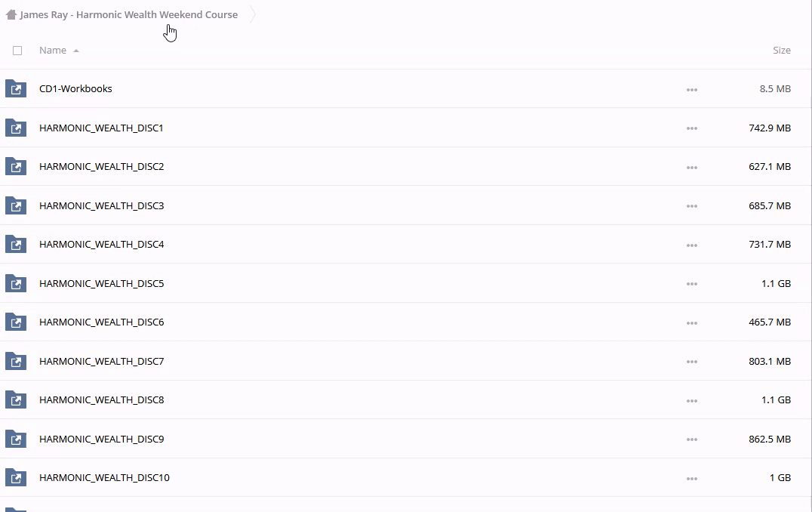812x512 pixels.
Task: Click the James Ray course breadcrumb
Action: coord(128,14)
